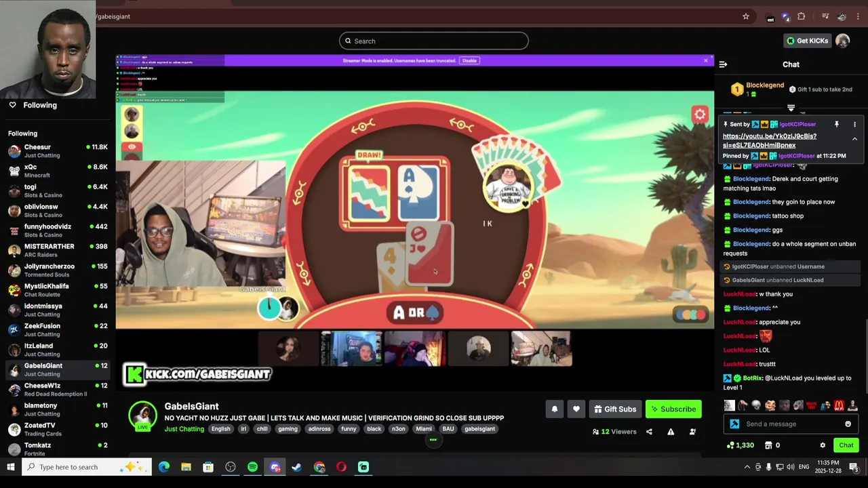868x488 pixels.
Task: Collapse the pinned message chevron
Action: (x=854, y=139)
